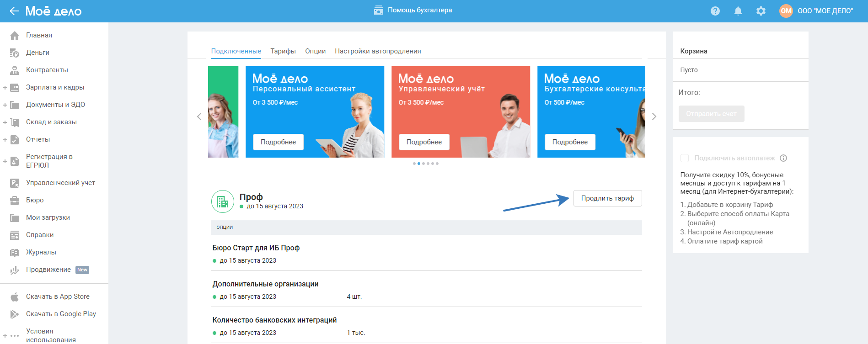Select the first carousel pagination dot

pyautogui.click(x=414, y=164)
